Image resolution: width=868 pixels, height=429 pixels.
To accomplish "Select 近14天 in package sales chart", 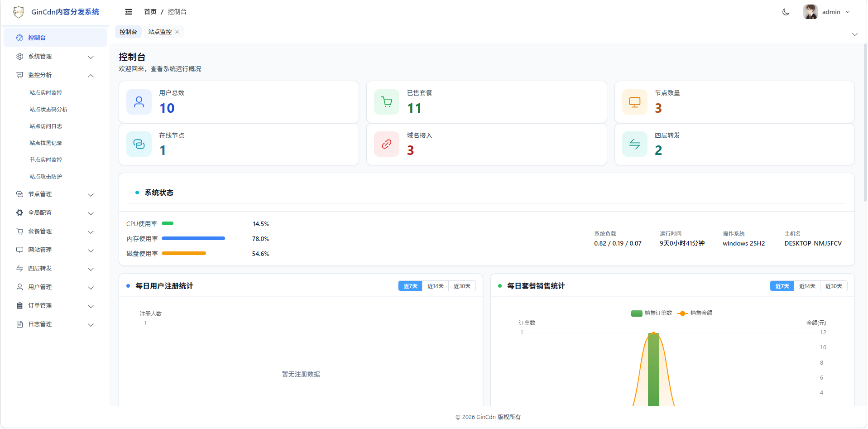I will pos(807,286).
